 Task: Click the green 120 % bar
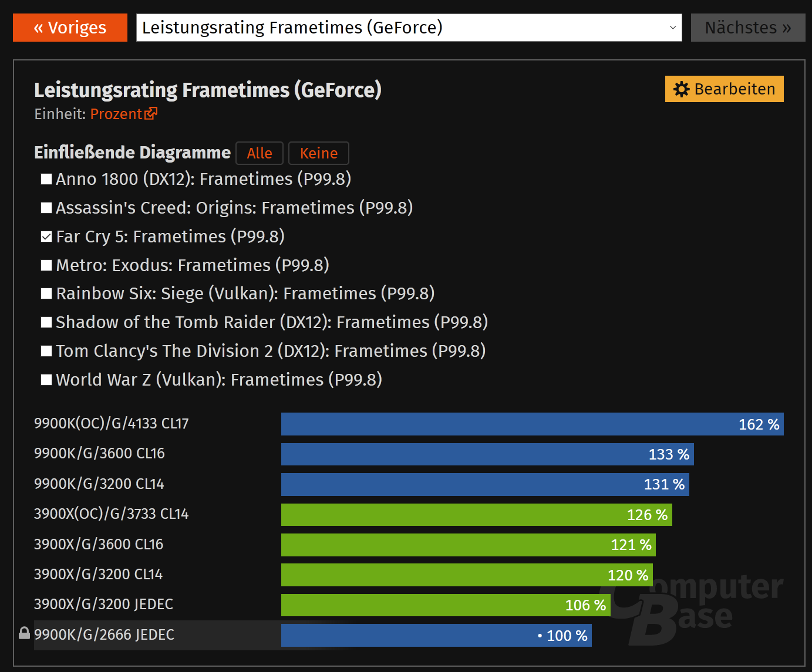pyautogui.click(x=467, y=575)
